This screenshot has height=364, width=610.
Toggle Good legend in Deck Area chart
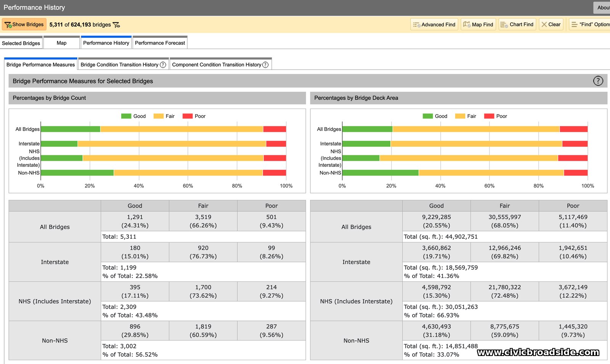435,116
